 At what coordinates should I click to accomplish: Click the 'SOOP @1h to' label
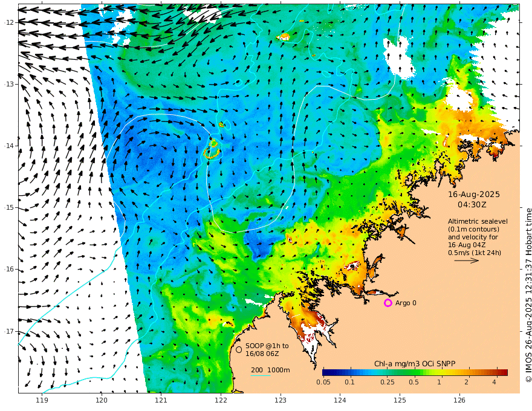[267, 346]
